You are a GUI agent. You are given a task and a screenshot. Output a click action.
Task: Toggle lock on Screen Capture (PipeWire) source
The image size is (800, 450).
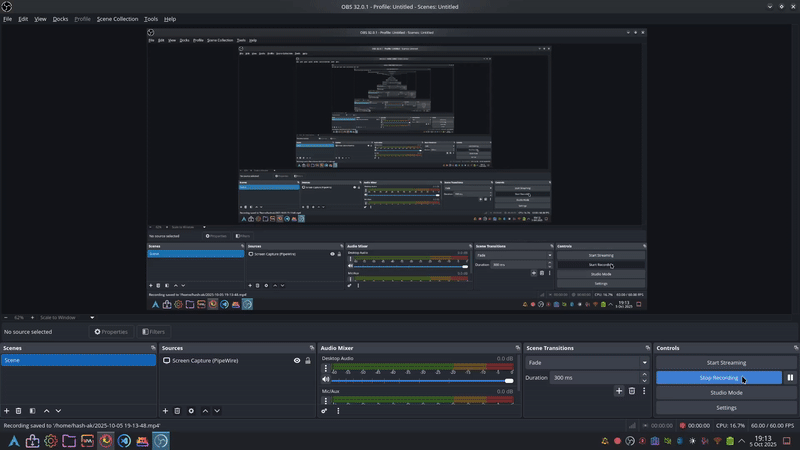point(308,361)
